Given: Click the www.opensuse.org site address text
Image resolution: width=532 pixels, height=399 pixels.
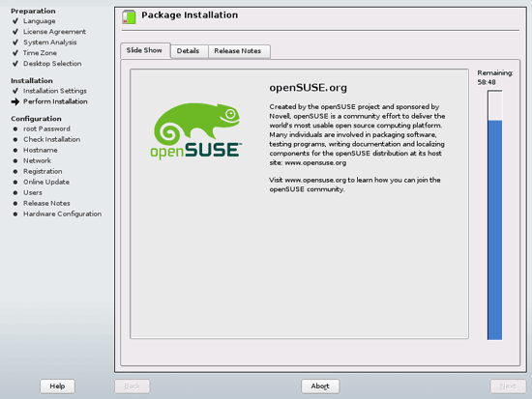Looking at the screenshot, I should pyautogui.click(x=315, y=162).
